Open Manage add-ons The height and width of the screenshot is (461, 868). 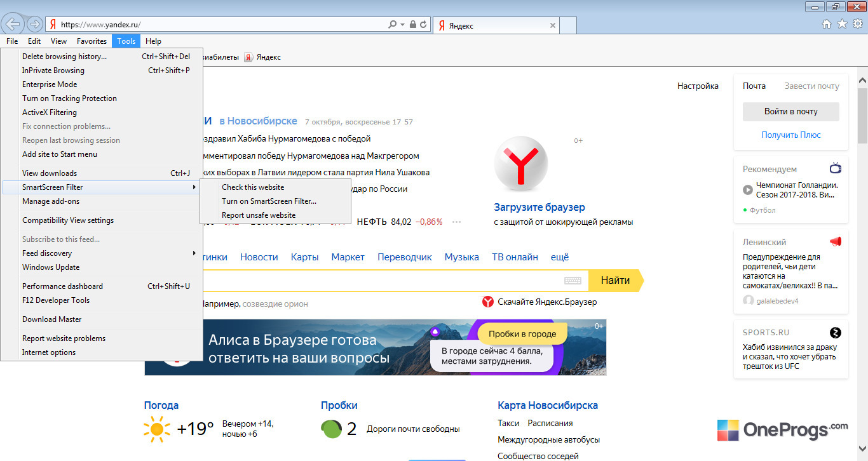coord(102,201)
